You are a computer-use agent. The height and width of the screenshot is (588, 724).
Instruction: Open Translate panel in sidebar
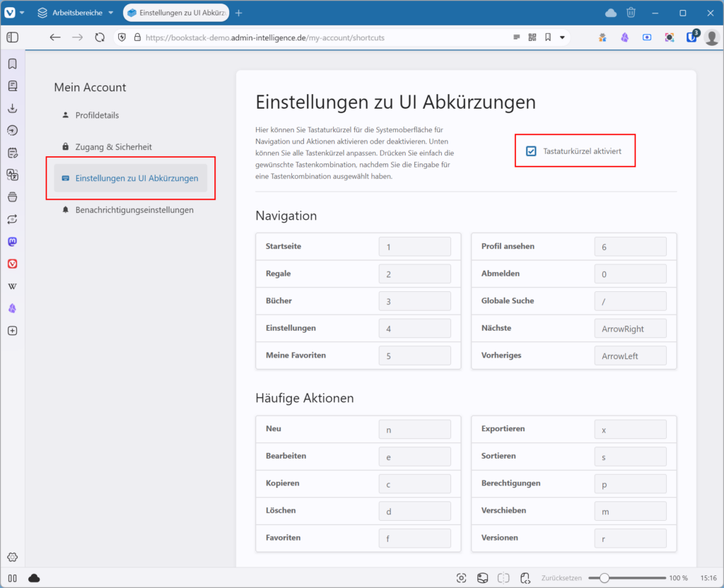13,175
